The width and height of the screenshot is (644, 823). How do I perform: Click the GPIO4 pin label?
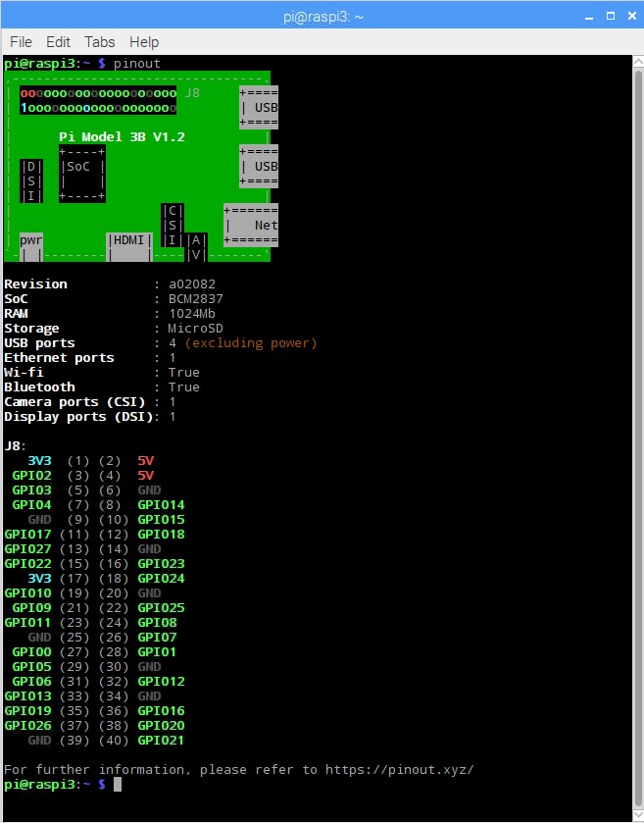[31, 505]
